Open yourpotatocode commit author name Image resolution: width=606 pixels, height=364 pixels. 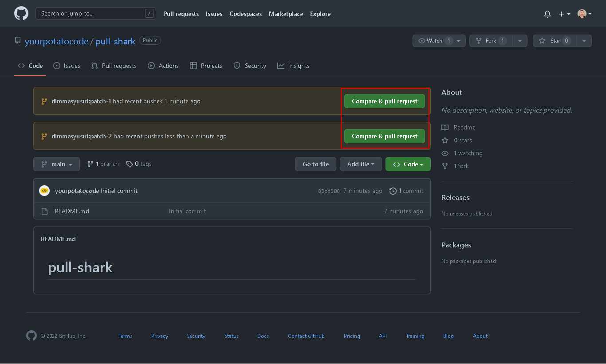[77, 191]
